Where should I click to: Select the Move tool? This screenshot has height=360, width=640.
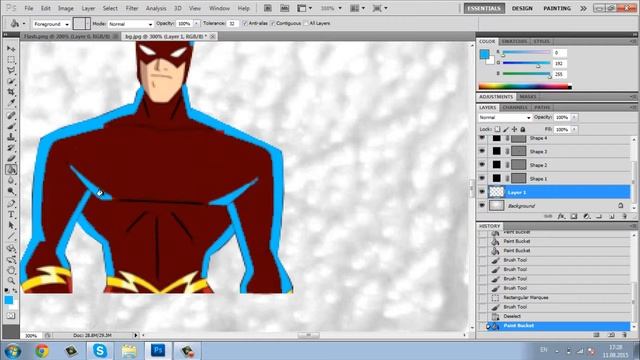[11, 49]
